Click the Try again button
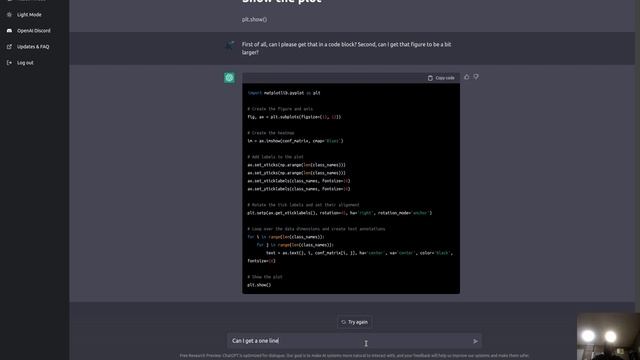 coord(354,322)
